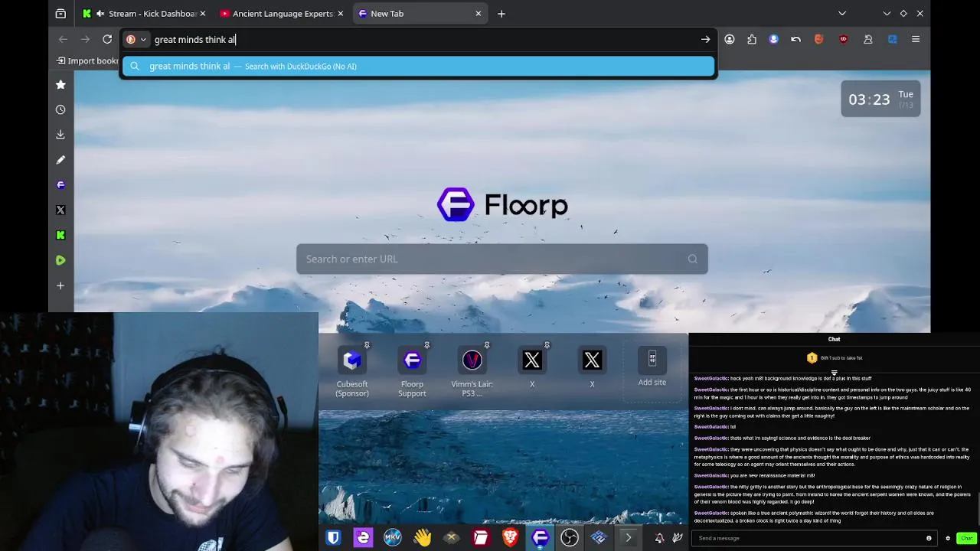Open chat settings gear icon

948,538
